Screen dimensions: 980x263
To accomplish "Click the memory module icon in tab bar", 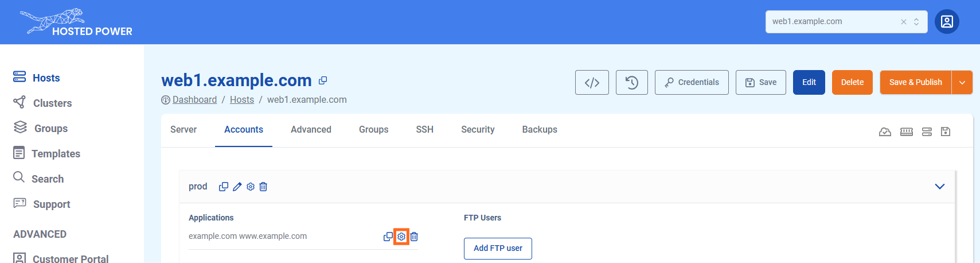I will (906, 132).
